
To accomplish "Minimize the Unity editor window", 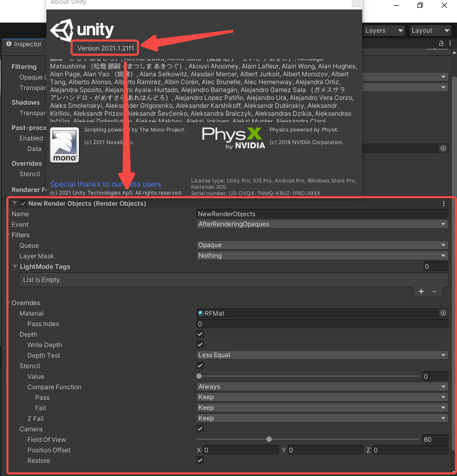I will 396,5.
